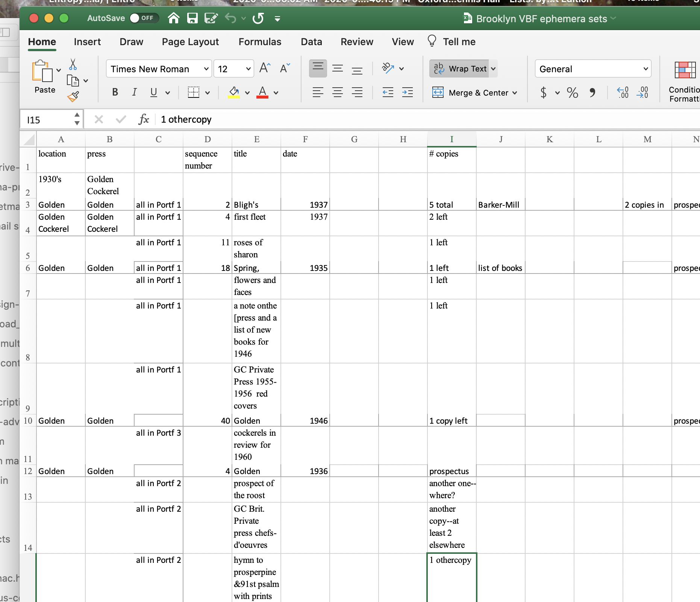This screenshot has height=602, width=700.
Task: Toggle Underline formatting
Action: [x=153, y=92]
